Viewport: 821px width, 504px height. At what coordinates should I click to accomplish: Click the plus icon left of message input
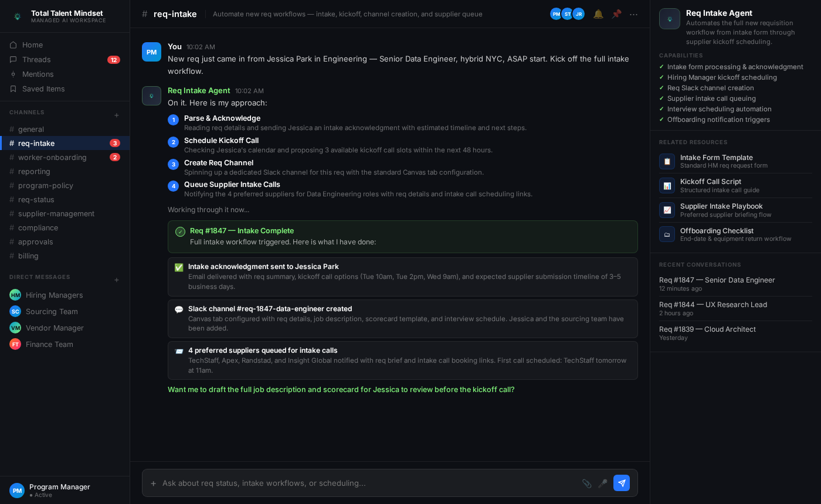pos(154,483)
